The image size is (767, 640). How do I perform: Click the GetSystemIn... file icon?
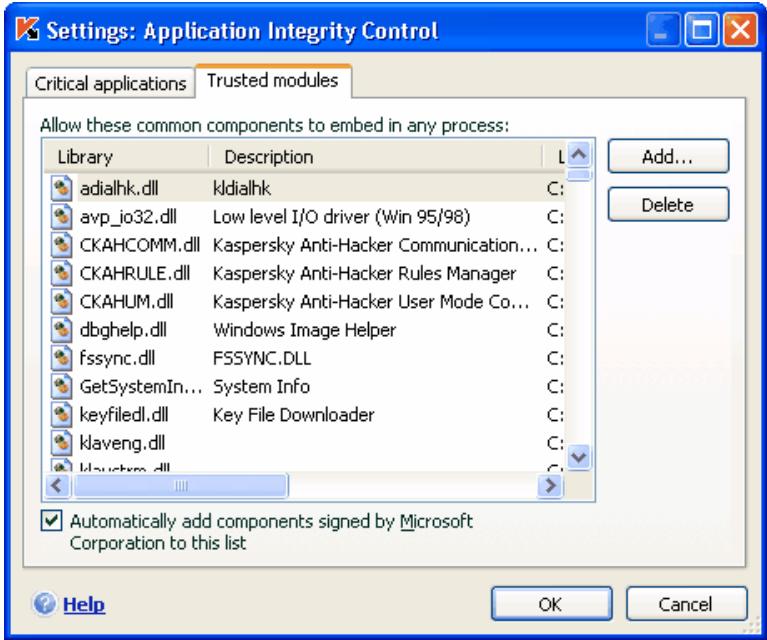click(62, 387)
